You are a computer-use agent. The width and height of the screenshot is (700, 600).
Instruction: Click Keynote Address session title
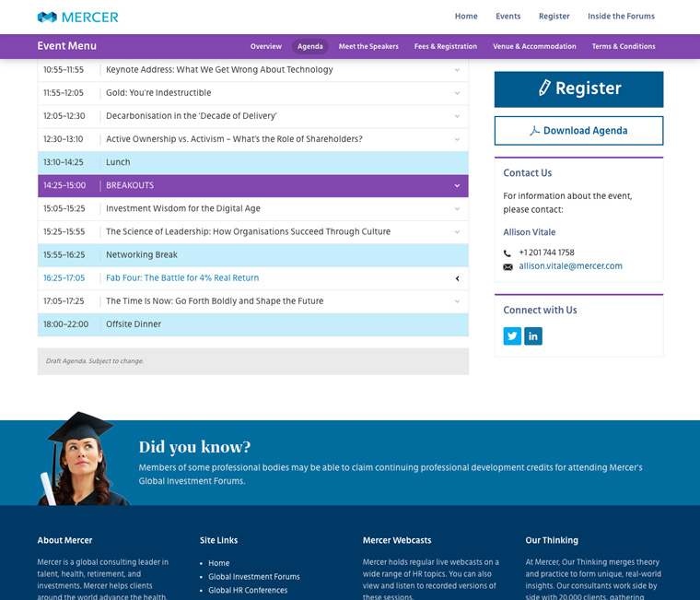[219, 70]
